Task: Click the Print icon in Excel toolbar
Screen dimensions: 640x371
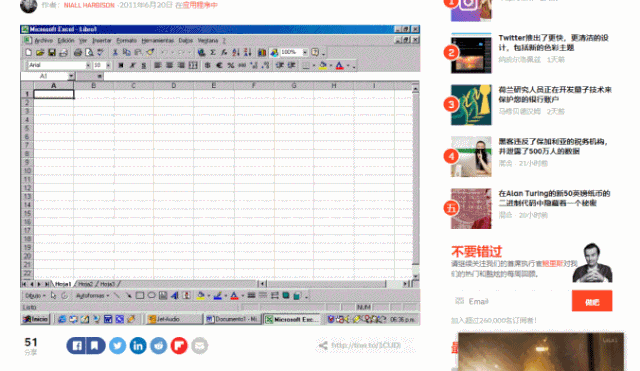Action: pyautogui.click(x=78, y=52)
